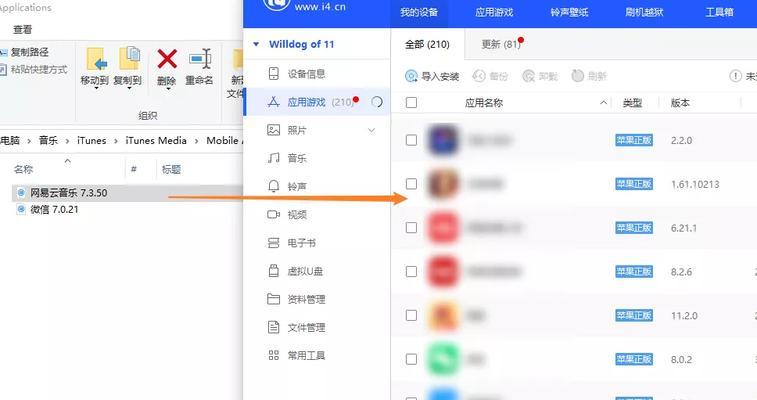The height and width of the screenshot is (400, 757).
Task: Expand breadcrumb chevron after 音乐 in Explorer
Action: [68, 141]
